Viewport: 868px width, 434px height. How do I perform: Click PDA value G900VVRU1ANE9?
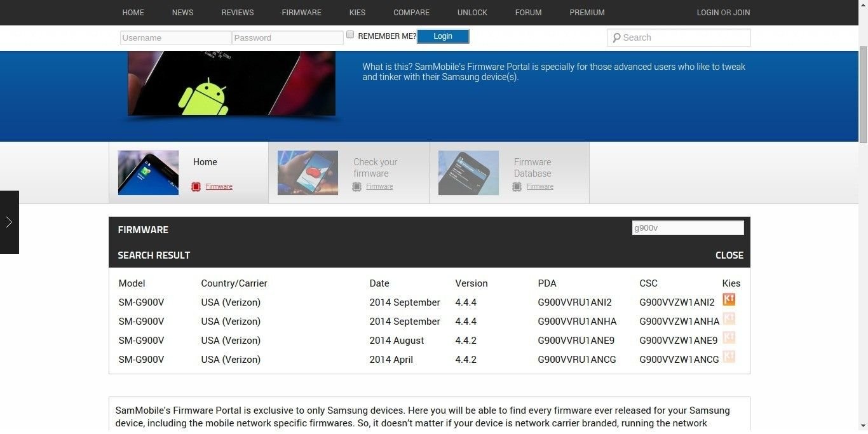tap(576, 341)
